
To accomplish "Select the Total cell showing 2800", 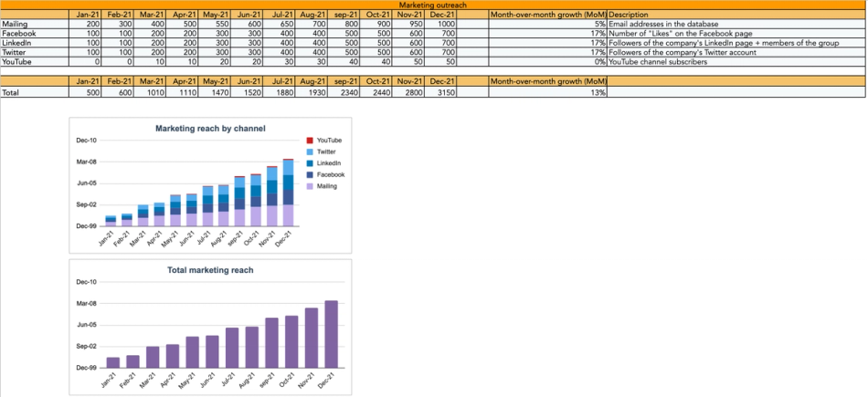I will click(x=408, y=93).
